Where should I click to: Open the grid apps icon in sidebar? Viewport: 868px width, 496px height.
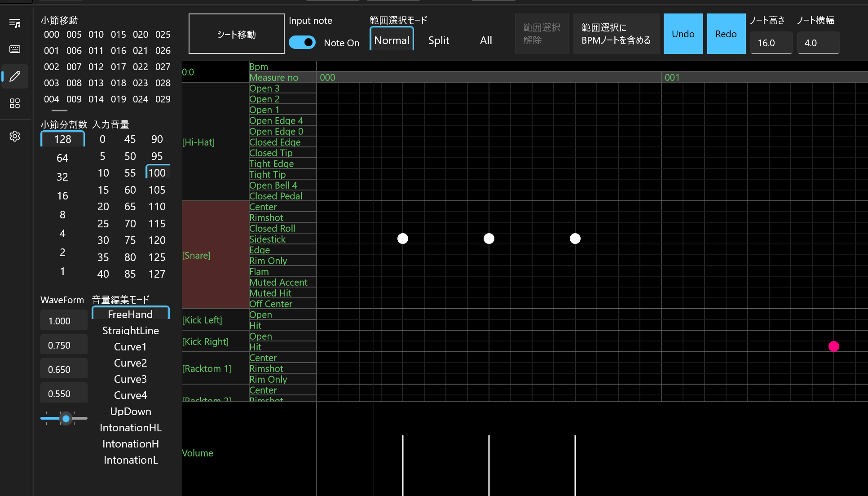(15, 103)
